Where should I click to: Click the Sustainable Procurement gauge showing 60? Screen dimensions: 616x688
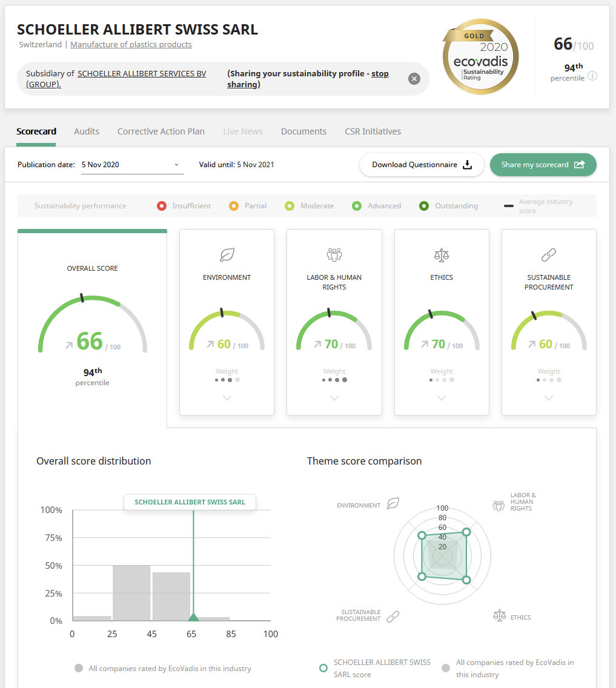click(x=549, y=331)
